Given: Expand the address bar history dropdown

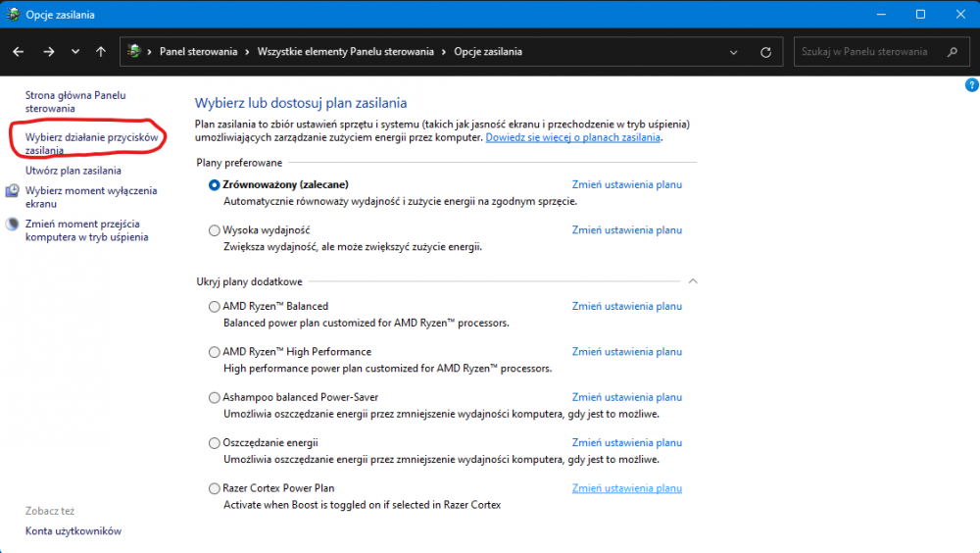Looking at the screenshot, I should [x=734, y=52].
